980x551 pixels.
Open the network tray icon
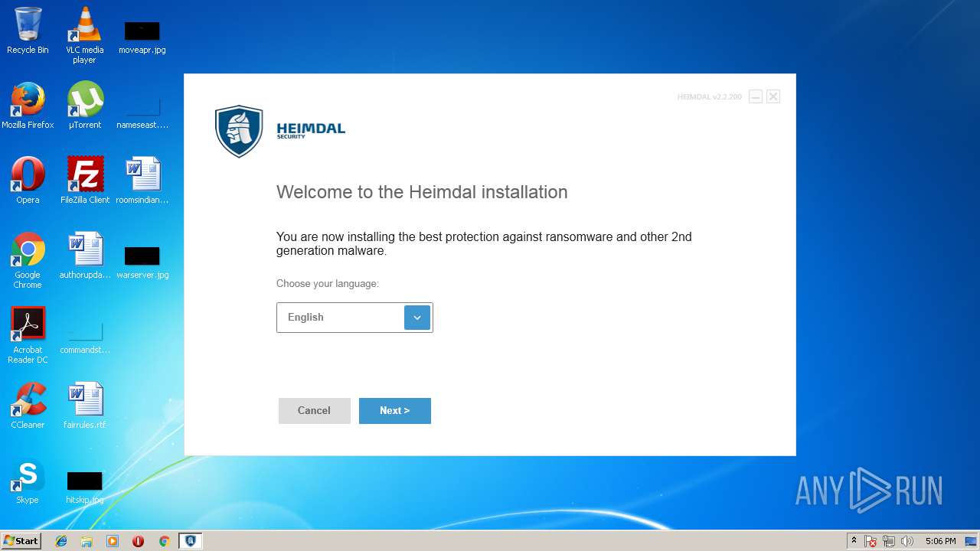[x=889, y=541]
